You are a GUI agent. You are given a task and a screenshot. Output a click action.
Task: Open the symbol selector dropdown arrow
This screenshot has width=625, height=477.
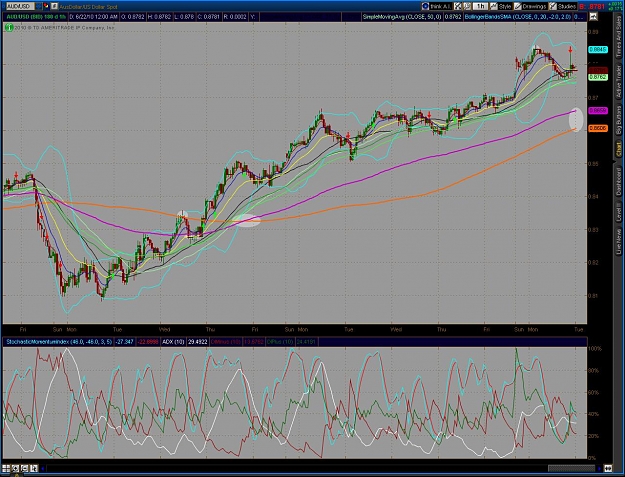[x=39, y=6]
